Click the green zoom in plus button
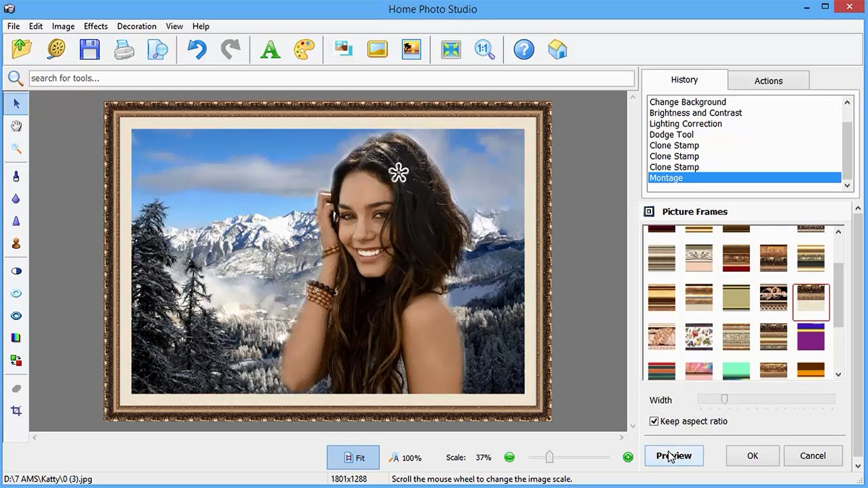The width and height of the screenshot is (868, 488). click(628, 457)
